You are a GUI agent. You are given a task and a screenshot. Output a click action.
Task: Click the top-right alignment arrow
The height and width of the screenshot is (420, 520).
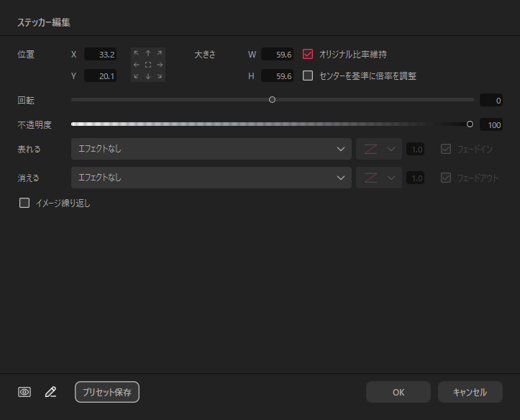point(159,54)
